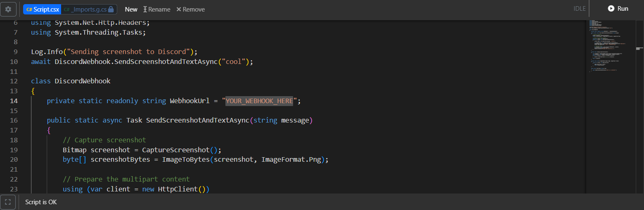Click the Rename script icon

145,9
